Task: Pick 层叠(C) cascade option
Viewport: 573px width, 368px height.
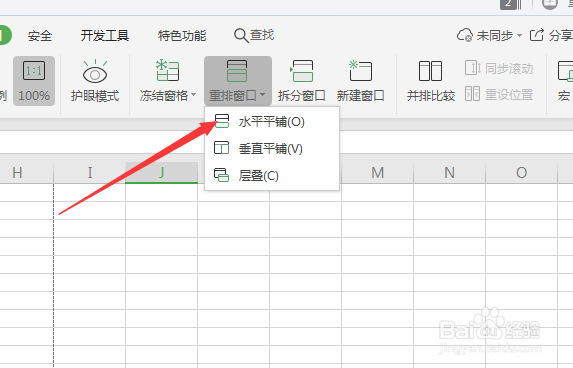Action: 272,176
